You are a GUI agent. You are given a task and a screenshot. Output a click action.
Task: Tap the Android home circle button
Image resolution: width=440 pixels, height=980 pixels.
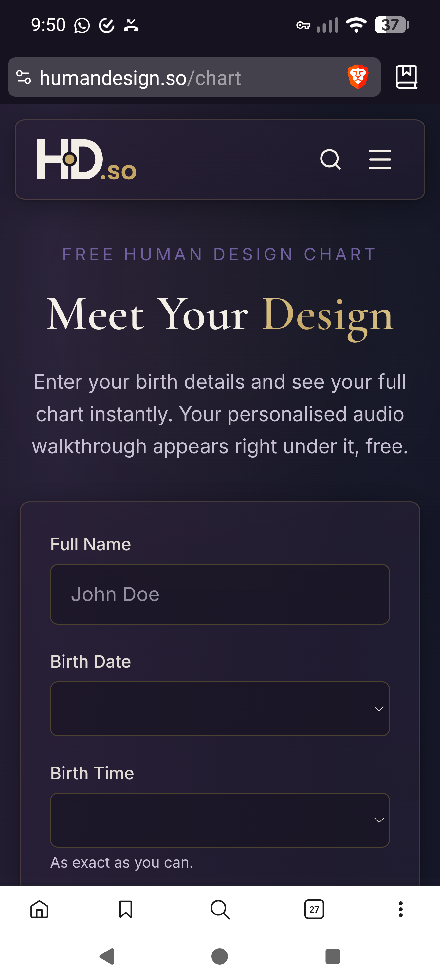220,956
